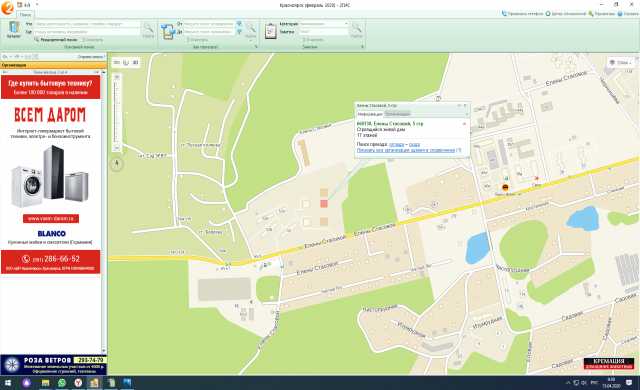The height and width of the screenshot is (390, 640).
Task: Click the orange transit stop marker on map
Action: pos(505,187)
